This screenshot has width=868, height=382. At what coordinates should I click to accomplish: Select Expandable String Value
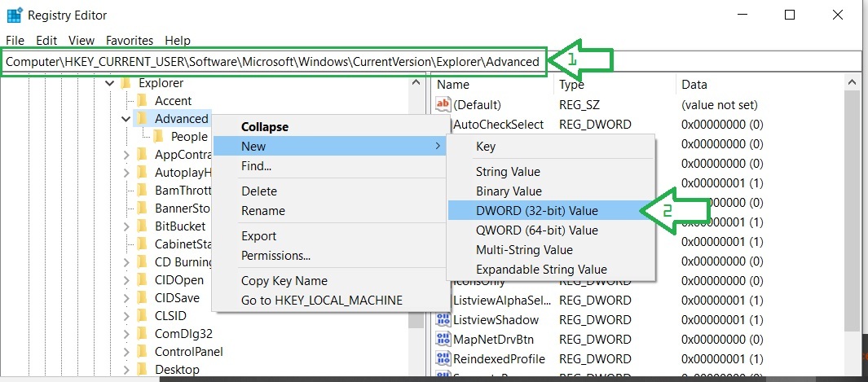click(x=551, y=270)
